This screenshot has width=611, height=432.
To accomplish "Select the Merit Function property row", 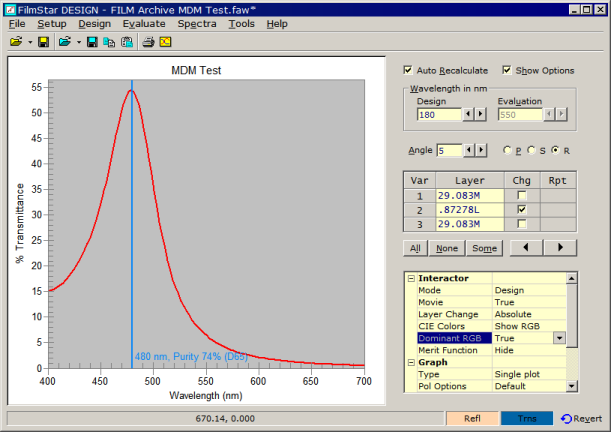I will 491,350.
